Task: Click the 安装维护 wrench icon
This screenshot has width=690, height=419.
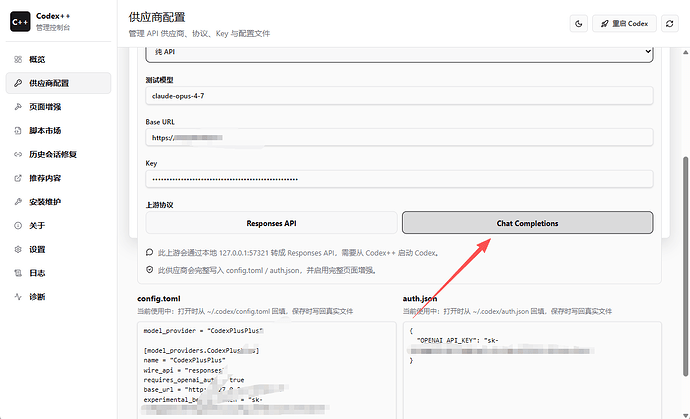Action: tap(18, 202)
